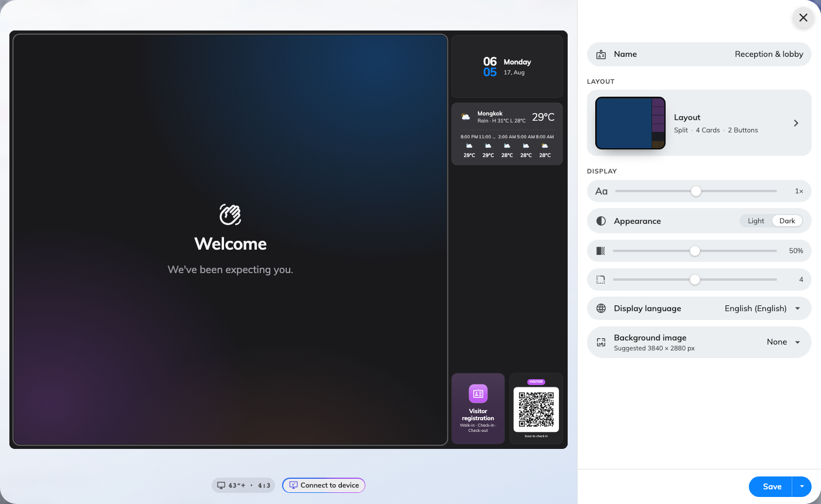Click the 2:00 AM forecast icon

(x=507, y=145)
